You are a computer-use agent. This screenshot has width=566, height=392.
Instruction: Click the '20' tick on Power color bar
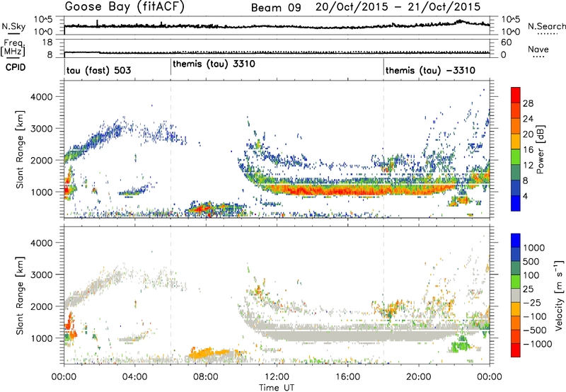click(x=528, y=134)
